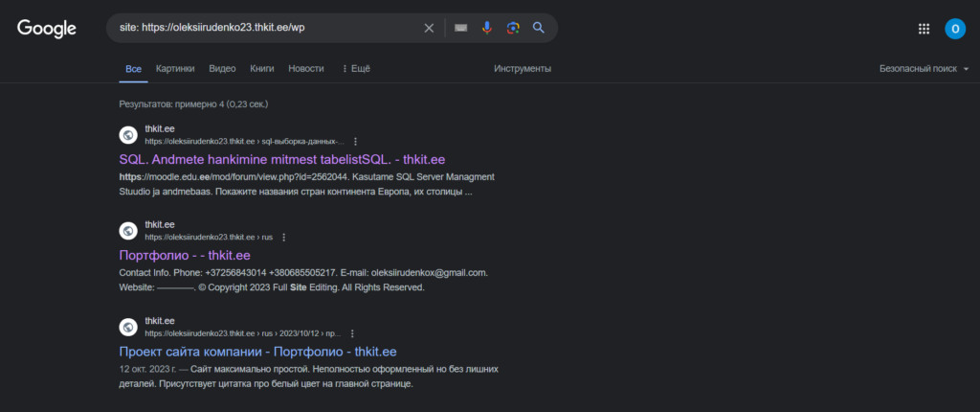Click thkit.ee site name of Портфолио result
Viewport: 980px width, 412px height.
tap(160, 224)
